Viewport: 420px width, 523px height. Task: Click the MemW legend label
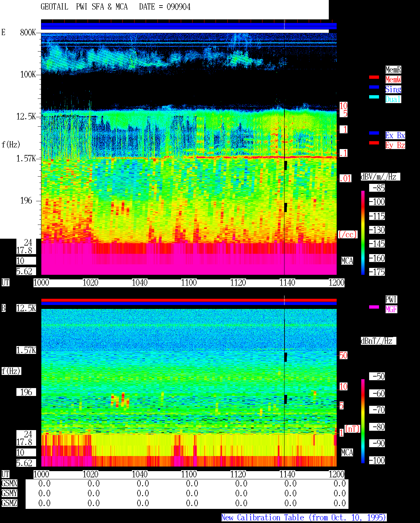tap(393, 79)
